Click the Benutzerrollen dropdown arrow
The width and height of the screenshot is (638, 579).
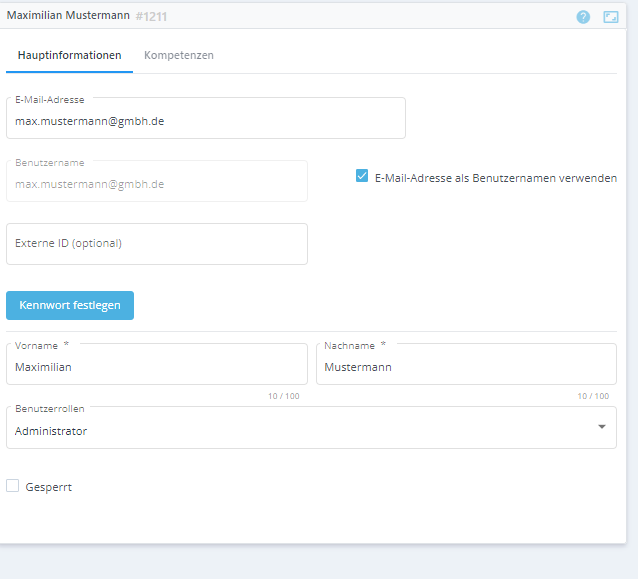coord(602,427)
